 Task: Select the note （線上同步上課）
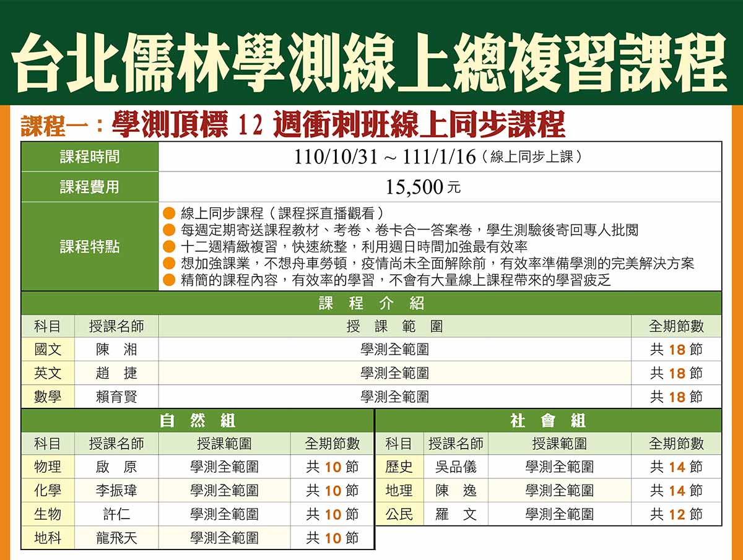coord(532,157)
